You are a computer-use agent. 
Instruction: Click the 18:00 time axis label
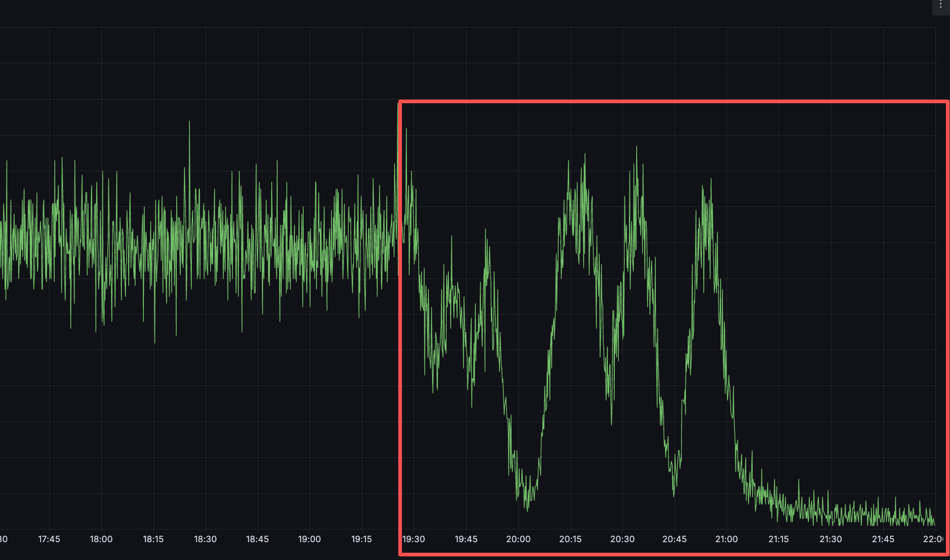click(x=101, y=539)
